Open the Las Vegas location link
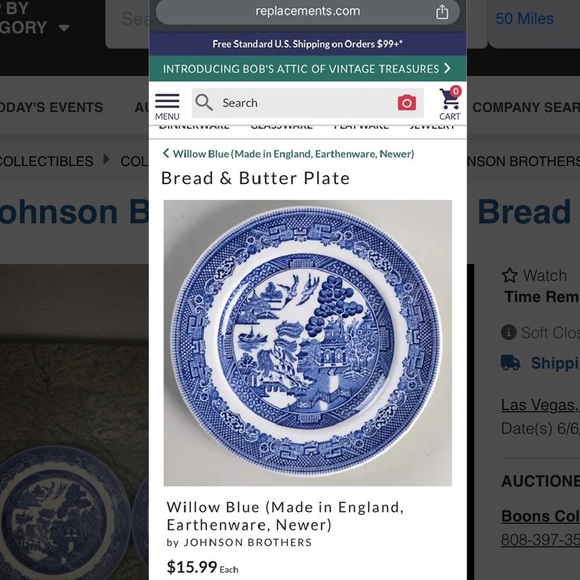Viewport: 580px width, 580px height. (x=540, y=405)
